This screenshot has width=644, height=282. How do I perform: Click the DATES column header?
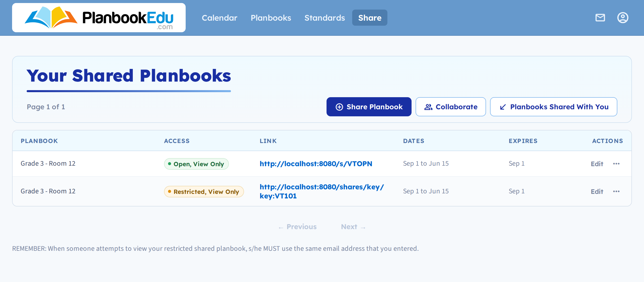pyautogui.click(x=414, y=141)
